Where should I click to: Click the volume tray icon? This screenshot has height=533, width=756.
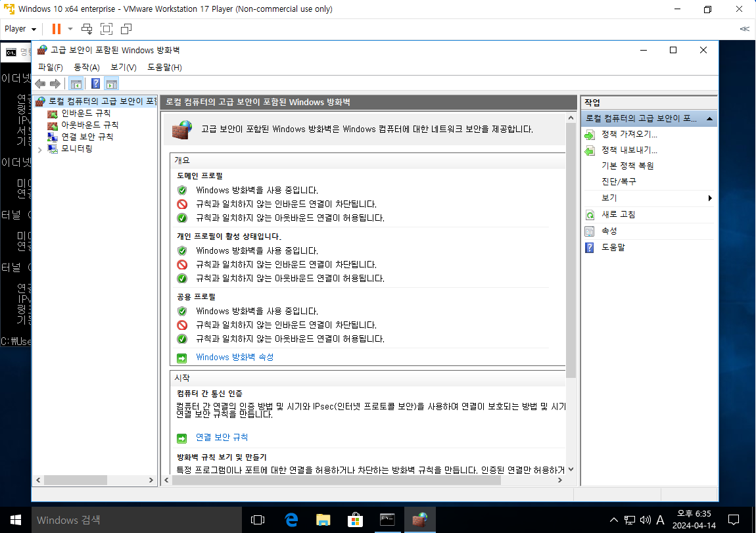[x=645, y=520]
